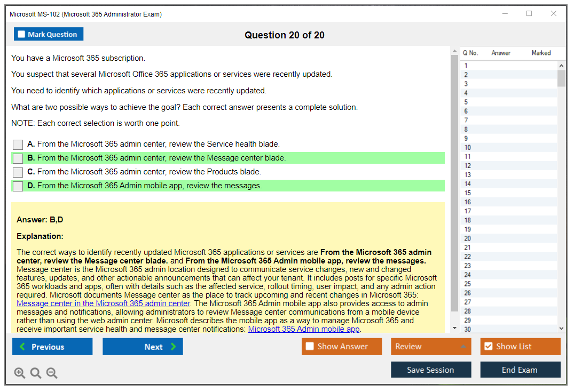Click the End Exam button
The height and width of the screenshot is (392, 574).
point(520,370)
